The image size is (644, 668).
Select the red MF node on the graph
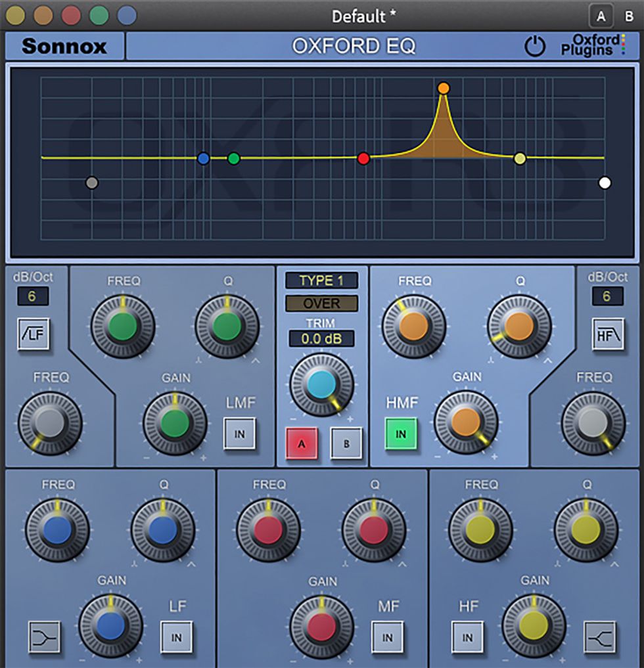(363, 159)
